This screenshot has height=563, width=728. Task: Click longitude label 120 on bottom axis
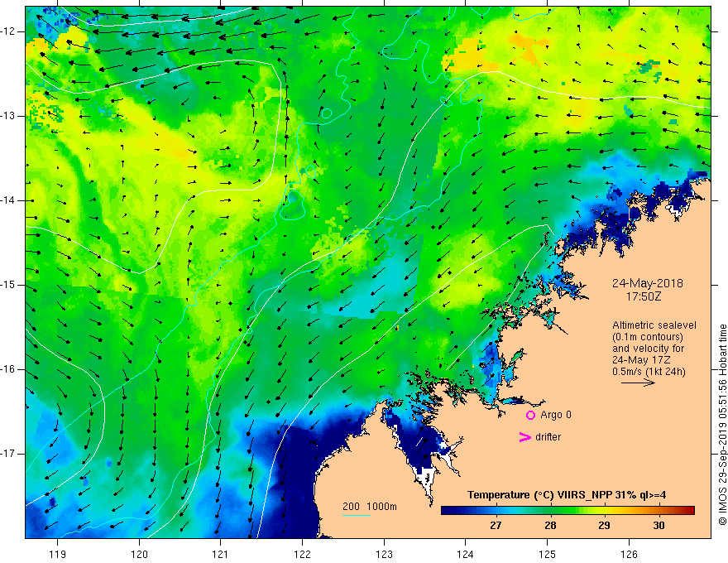click(x=139, y=554)
